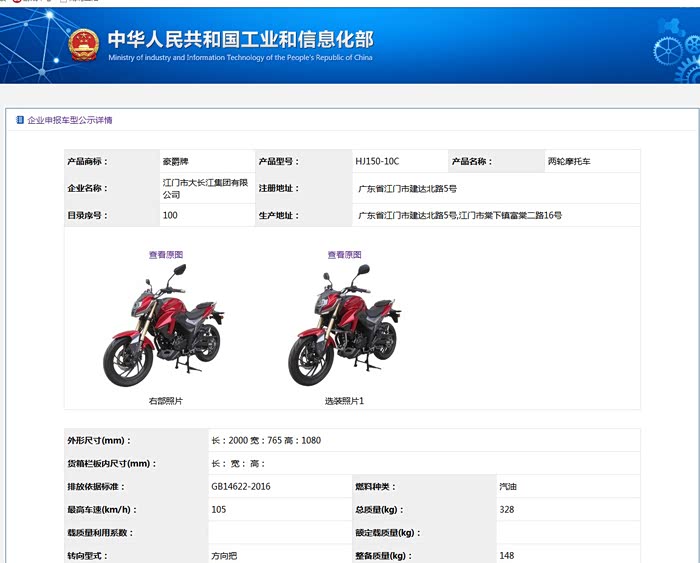Click the 企业申报车型公示详情 section heading

[70, 120]
